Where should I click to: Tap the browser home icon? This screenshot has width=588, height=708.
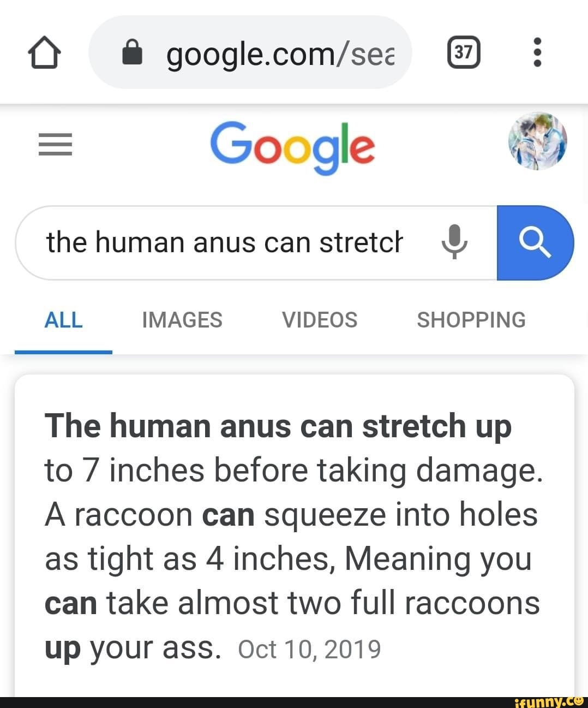click(44, 53)
